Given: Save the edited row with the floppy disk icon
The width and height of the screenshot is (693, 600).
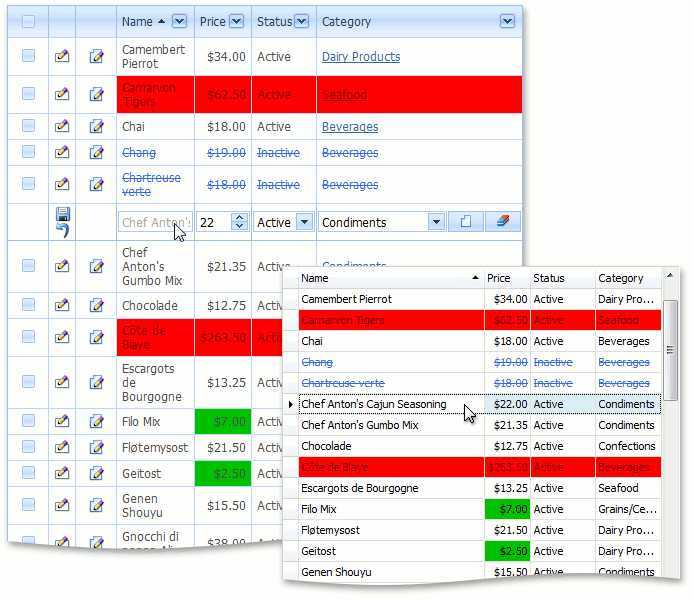Looking at the screenshot, I should 63,214.
